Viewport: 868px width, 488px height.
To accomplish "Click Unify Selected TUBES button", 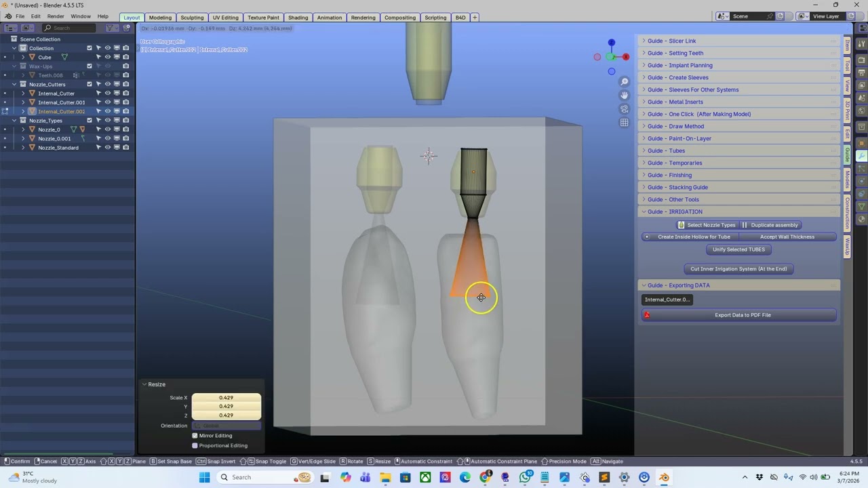I will (x=738, y=249).
